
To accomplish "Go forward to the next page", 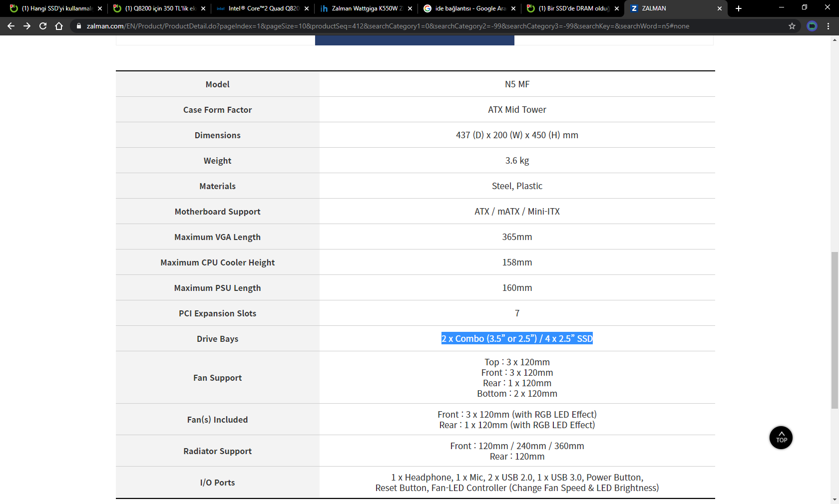I will tap(27, 26).
